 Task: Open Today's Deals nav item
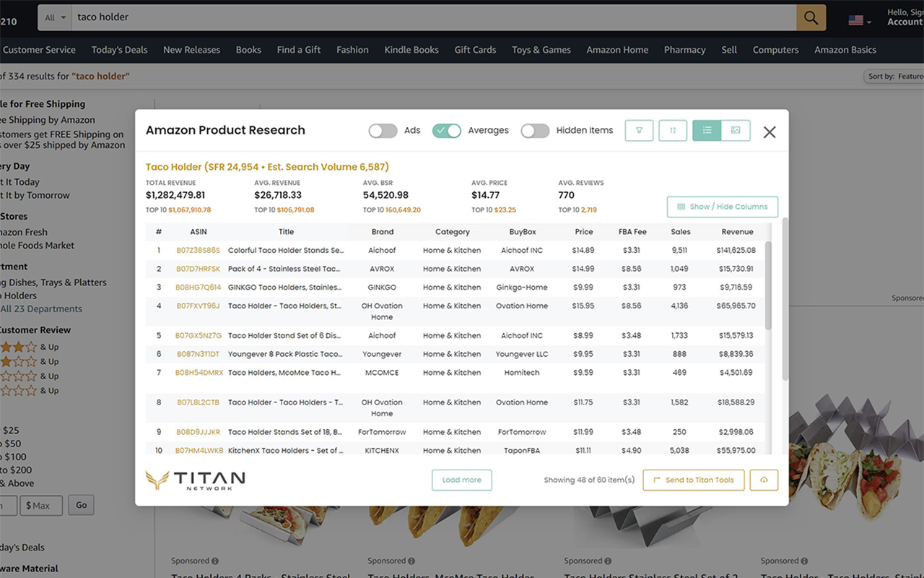(119, 50)
